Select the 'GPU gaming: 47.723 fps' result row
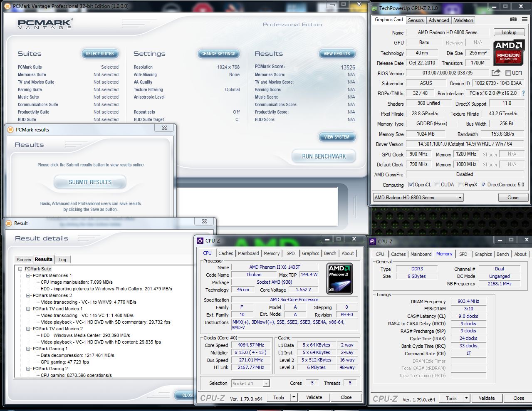 (x=65, y=362)
